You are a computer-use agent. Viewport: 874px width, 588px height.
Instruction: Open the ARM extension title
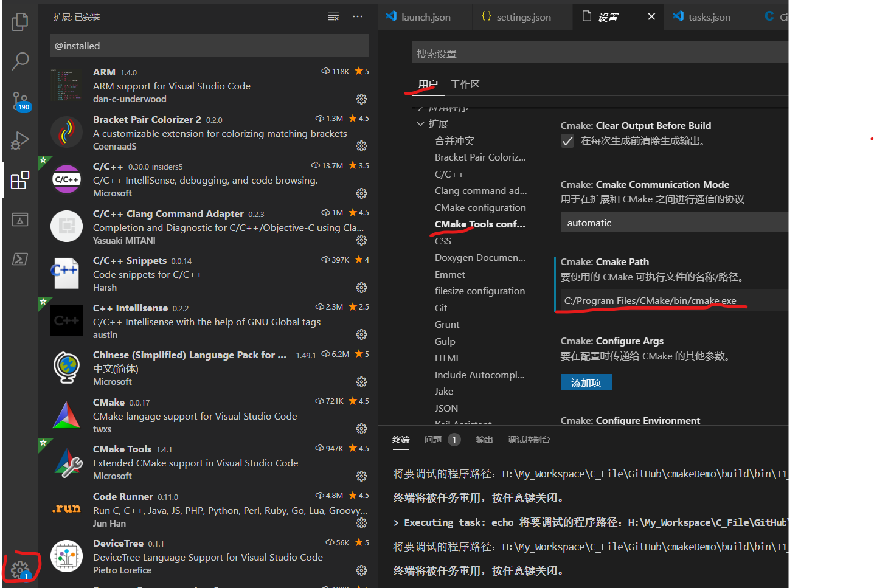[104, 72]
